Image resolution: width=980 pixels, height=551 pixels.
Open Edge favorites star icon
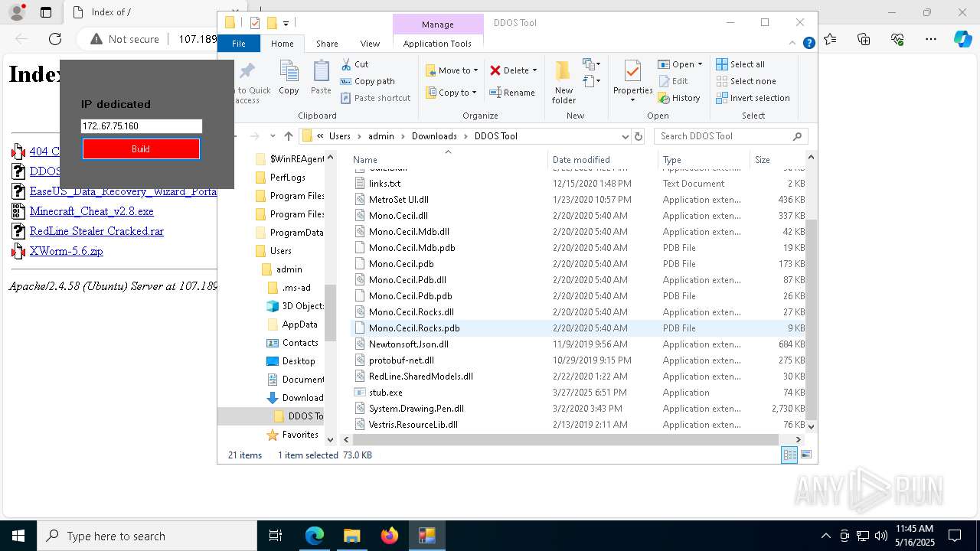point(831,39)
